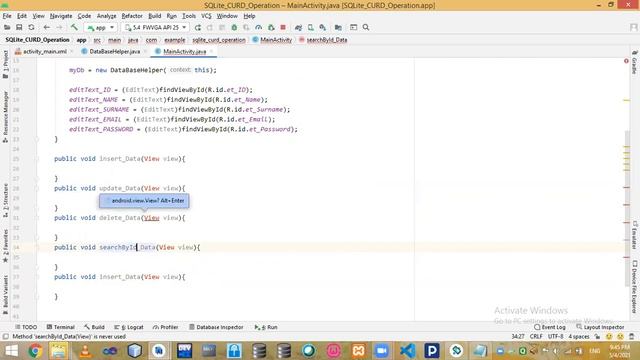Open the Analyze menu
640x360 pixels.
[106, 16]
